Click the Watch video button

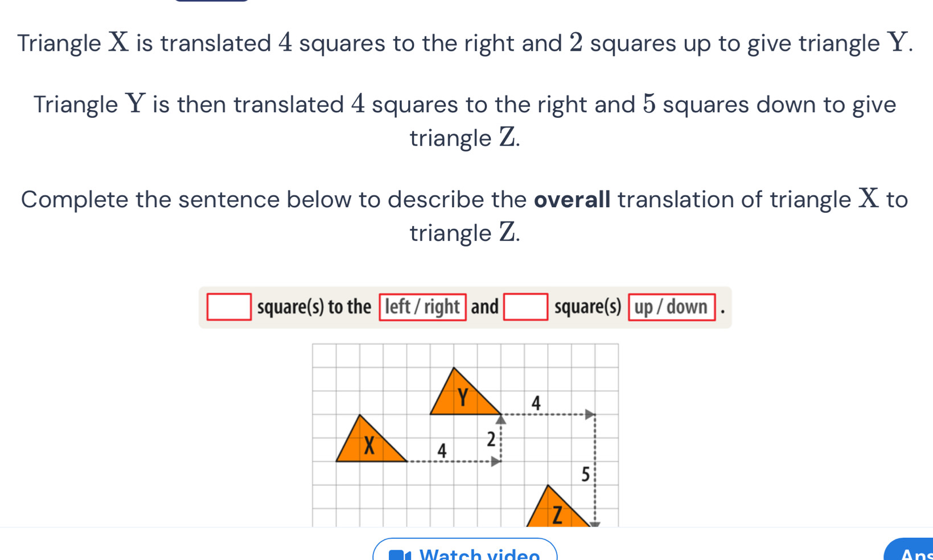(465, 551)
